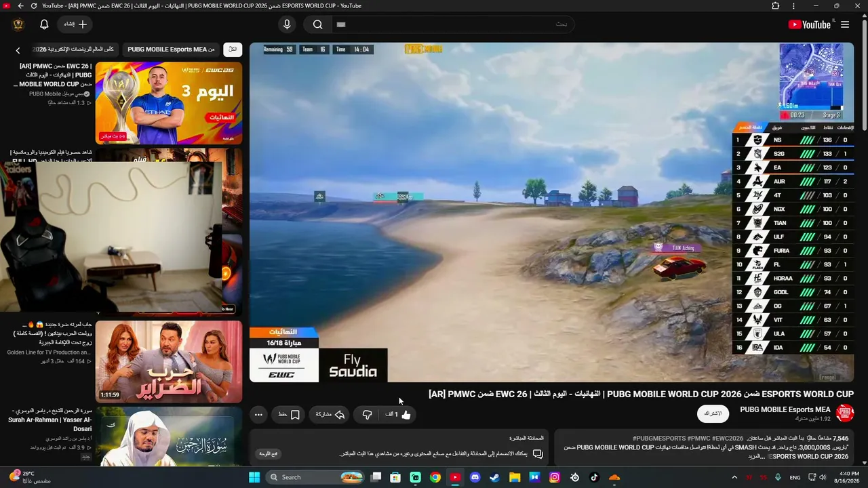Open the YouTube guide hamburger menu
868x488 pixels.
(845, 24)
